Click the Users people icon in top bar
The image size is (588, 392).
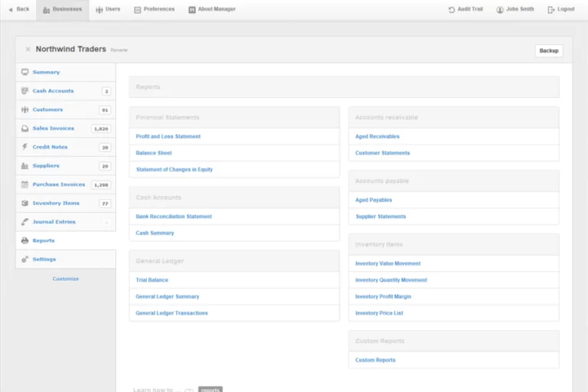pyautogui.click(x=100, y=9)
